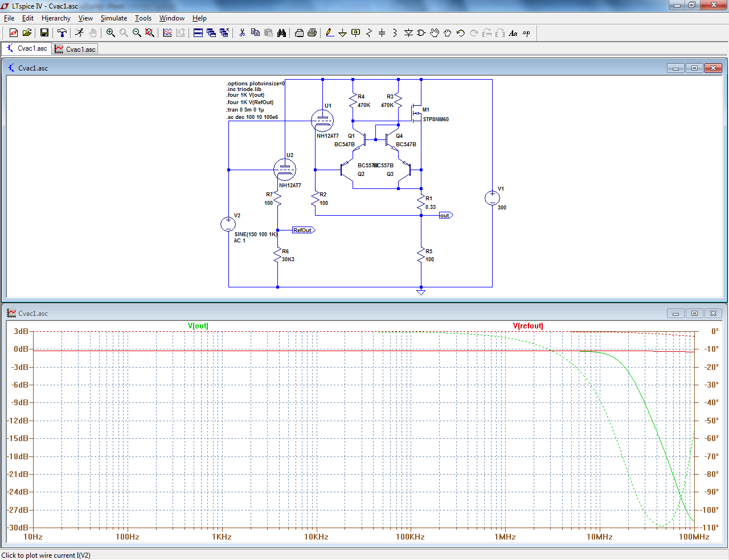The height and width of the screenshot is (560, 729).
Task: Add a SPICE directive with .op
Action: pyautogui.click(x=526, y=33)
